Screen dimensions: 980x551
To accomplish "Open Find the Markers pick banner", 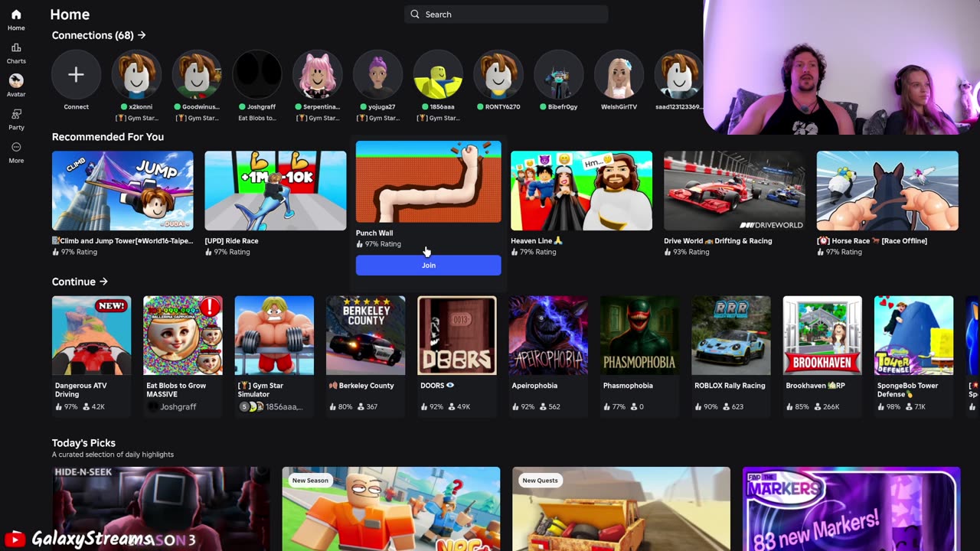I will (851, 509).
